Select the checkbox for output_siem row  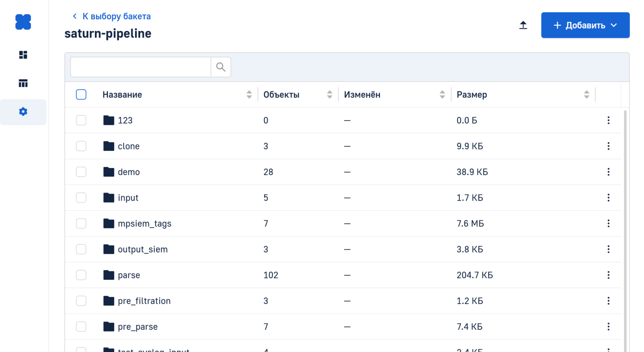[81, 249]
